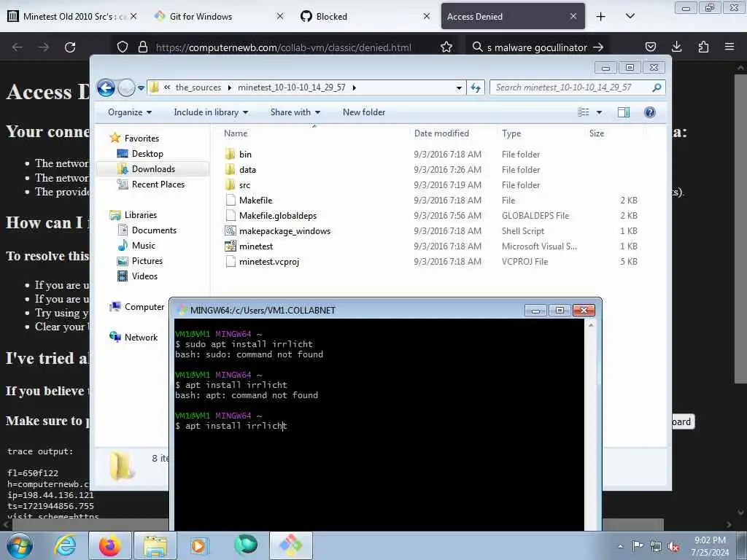Open the Pictures library
This screenshot has width=747, height=560.
[147, 260]
